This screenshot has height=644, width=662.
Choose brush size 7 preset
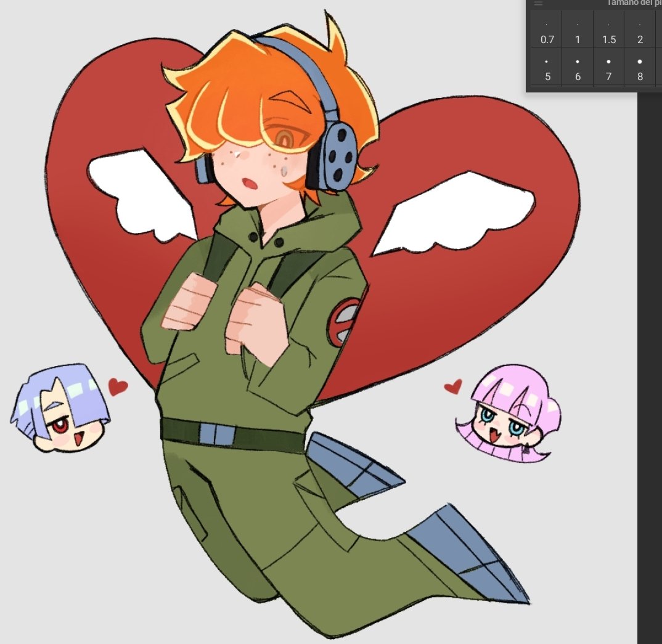[x=609, y=67]
